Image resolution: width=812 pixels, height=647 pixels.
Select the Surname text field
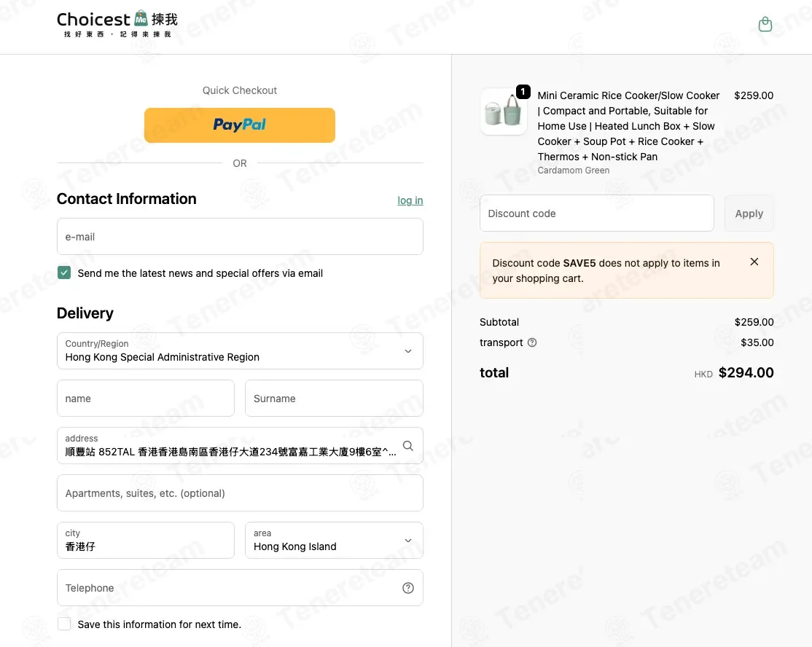(334, 399)
